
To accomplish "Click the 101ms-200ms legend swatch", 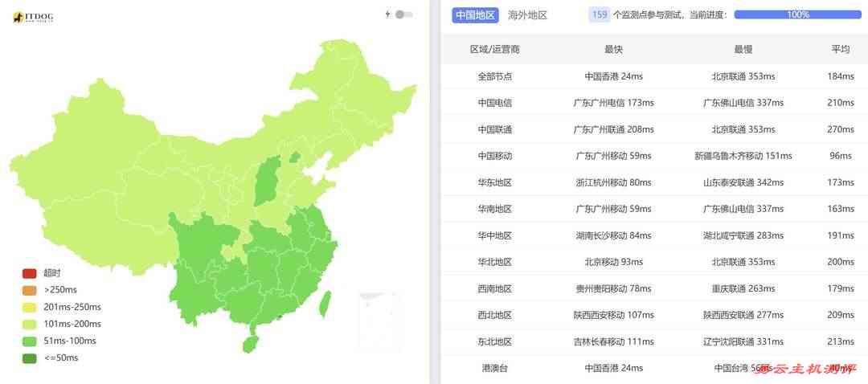I will click(30, 324).
